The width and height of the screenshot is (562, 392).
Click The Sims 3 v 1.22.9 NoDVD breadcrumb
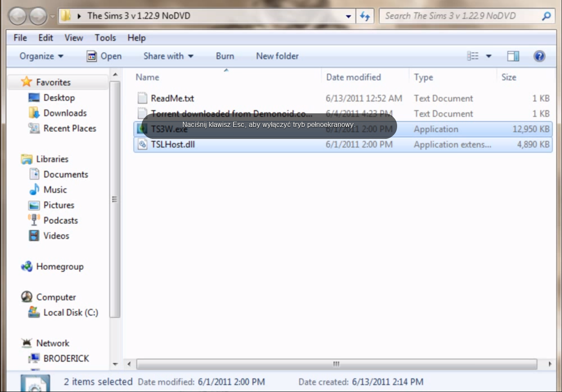click(139, 16)
